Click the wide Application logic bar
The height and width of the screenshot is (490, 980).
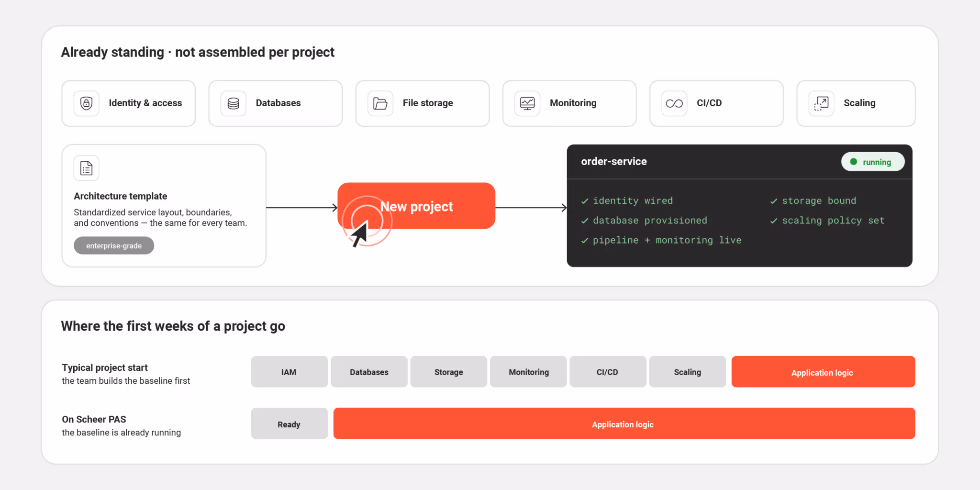tap(624, 423)
